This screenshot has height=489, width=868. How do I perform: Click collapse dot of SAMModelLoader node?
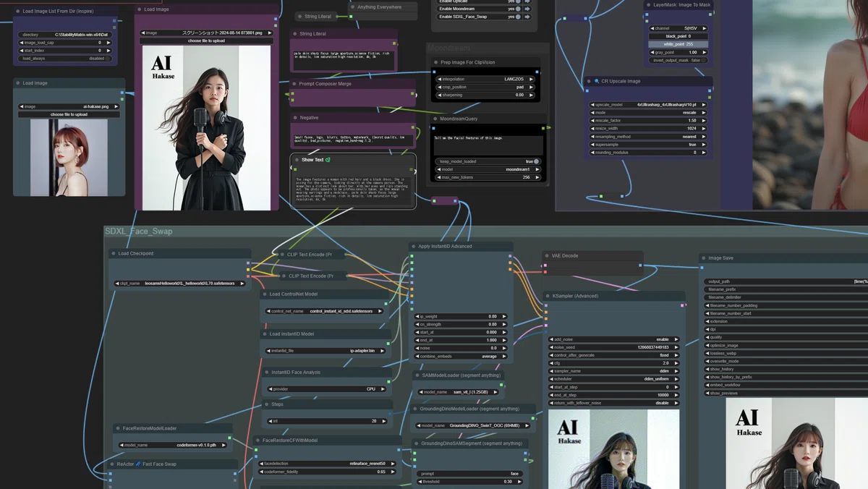tap(417, 375)
